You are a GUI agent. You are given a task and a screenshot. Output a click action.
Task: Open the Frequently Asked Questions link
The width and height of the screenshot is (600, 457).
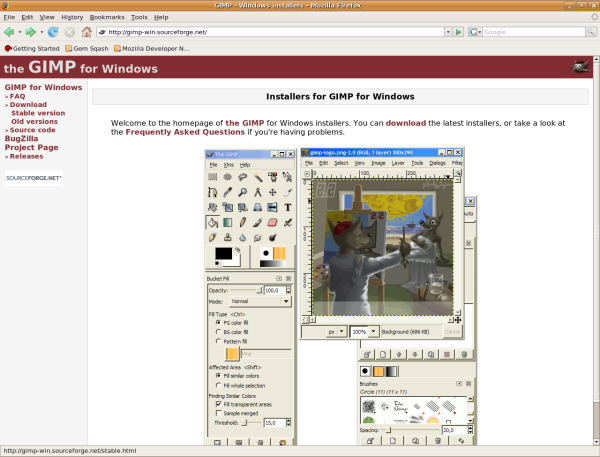[184, 132]
